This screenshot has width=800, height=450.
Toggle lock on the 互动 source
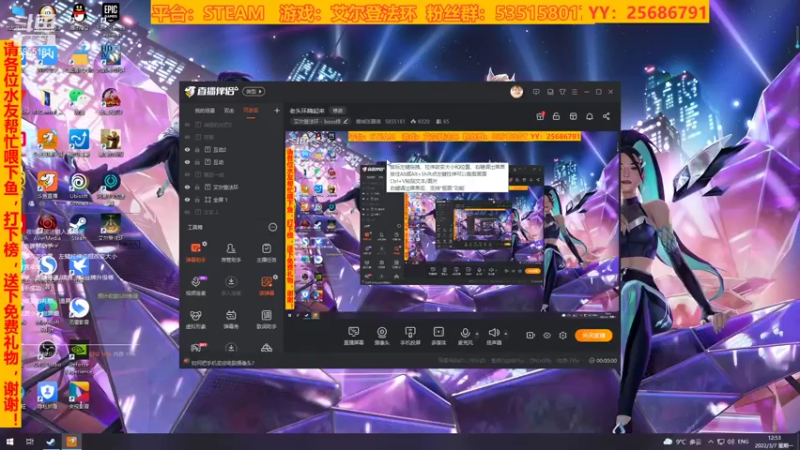197,162
